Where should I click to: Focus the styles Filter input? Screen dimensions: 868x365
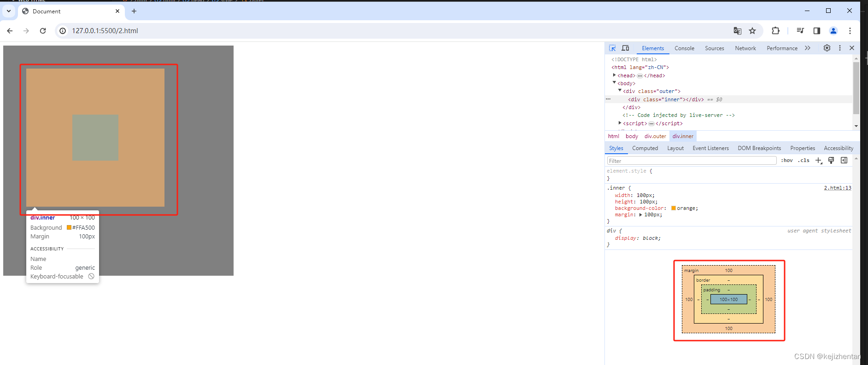click(x=692, y=161)
